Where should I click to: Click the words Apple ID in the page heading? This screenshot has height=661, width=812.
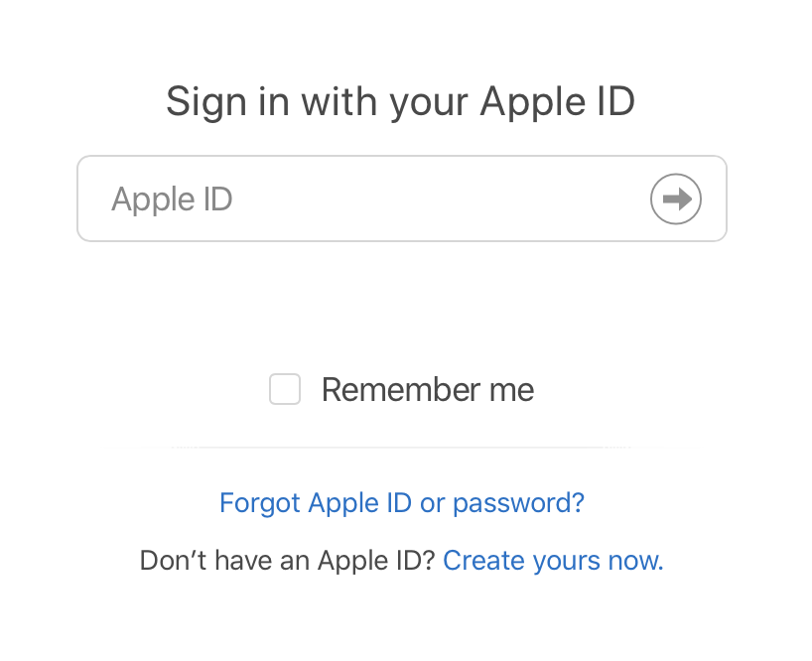[557, 102]
